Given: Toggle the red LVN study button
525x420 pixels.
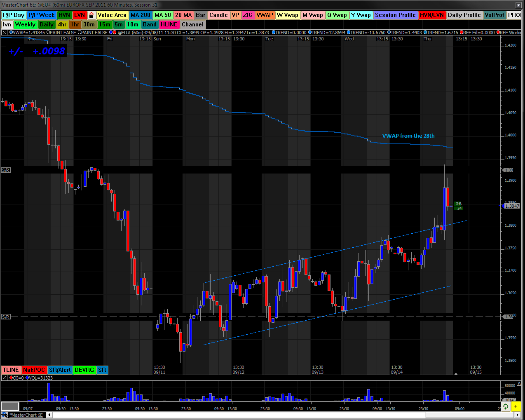Looking at the screenshot, I should [80, 15].
